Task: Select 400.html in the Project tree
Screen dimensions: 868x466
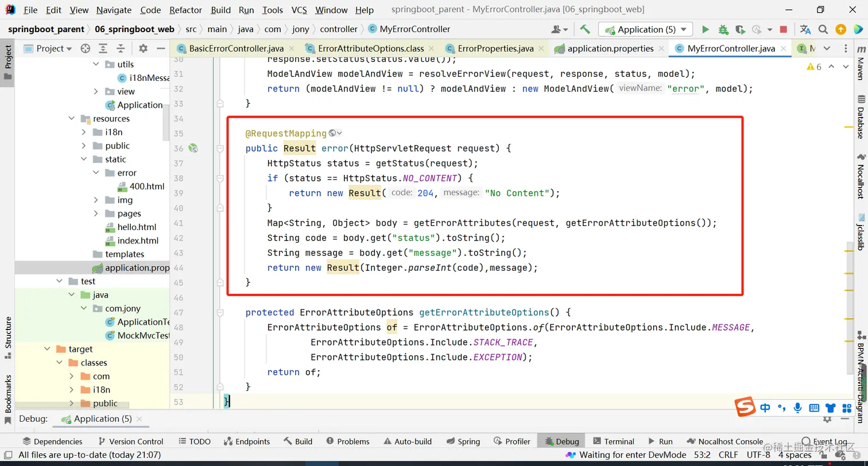Action: (x=141, y=187)
